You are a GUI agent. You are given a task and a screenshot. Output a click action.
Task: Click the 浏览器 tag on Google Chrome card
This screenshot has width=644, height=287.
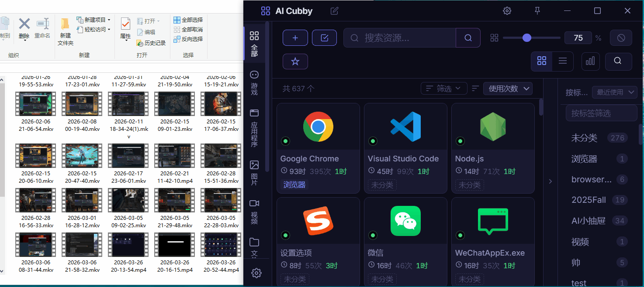(x=294, y=185)
